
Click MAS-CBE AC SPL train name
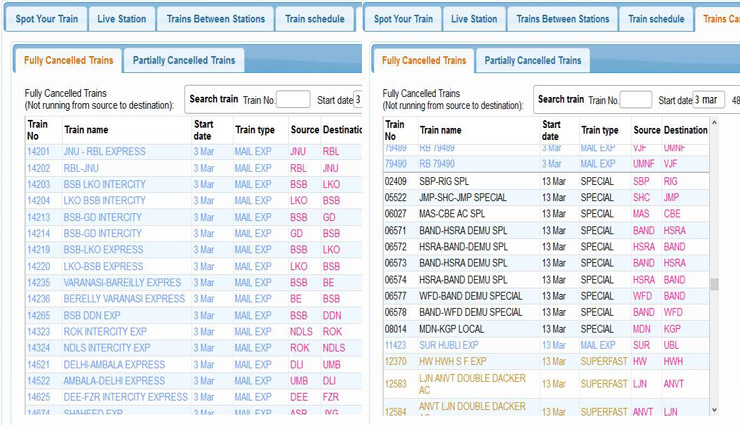click(452, 214)
